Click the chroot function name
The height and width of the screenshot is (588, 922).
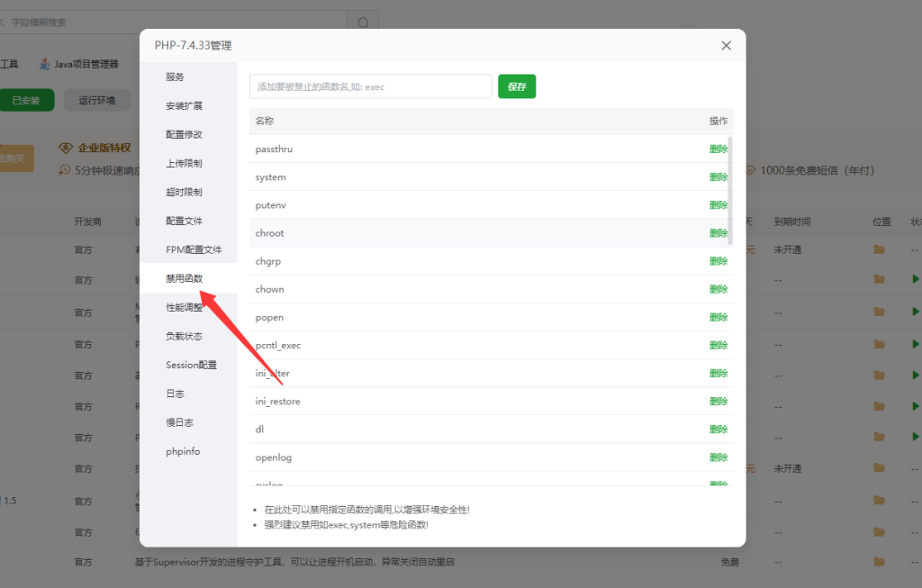(x=269, y=233)
